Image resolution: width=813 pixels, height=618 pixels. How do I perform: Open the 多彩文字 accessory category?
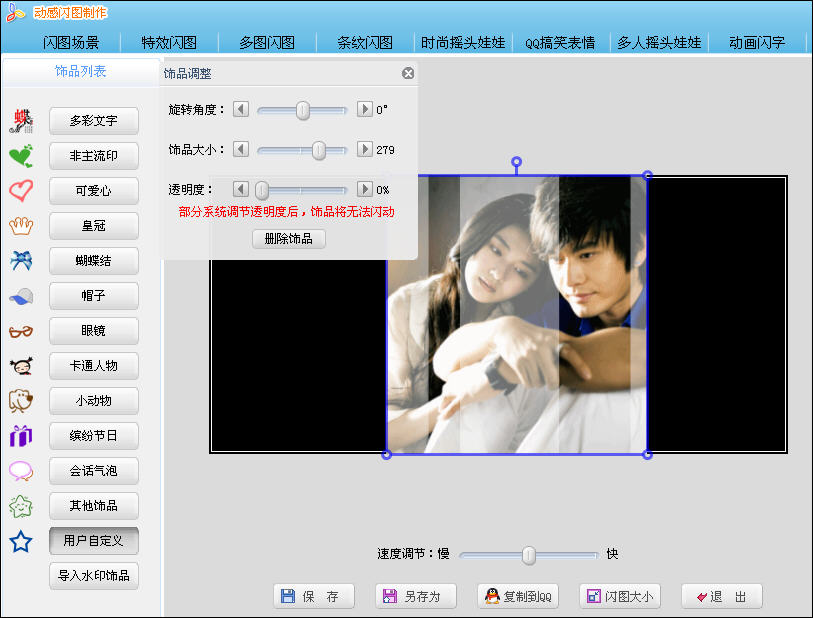pyautogui.click(x=94, y=121)
